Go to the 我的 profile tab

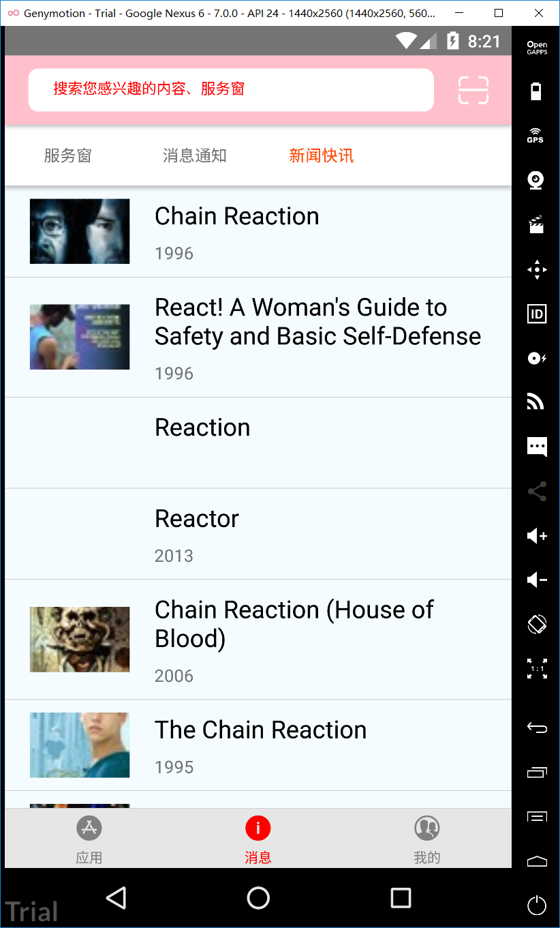tap(426, 839)
